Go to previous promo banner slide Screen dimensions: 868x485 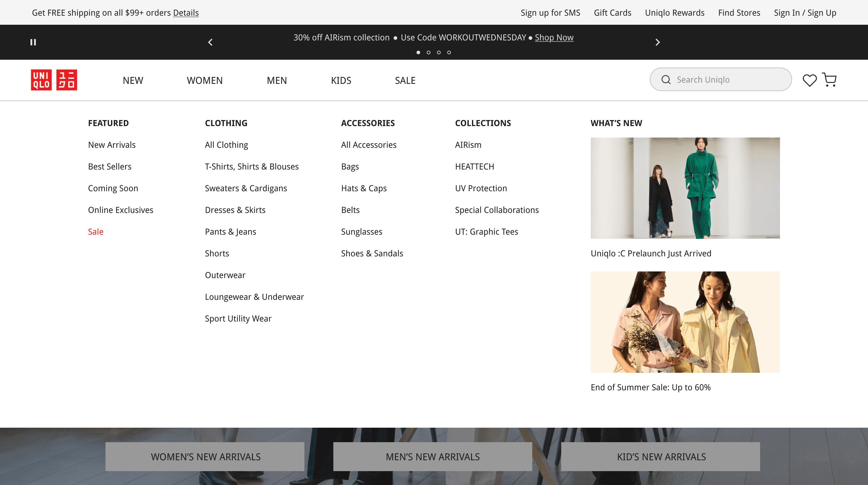tap(210, 42)
